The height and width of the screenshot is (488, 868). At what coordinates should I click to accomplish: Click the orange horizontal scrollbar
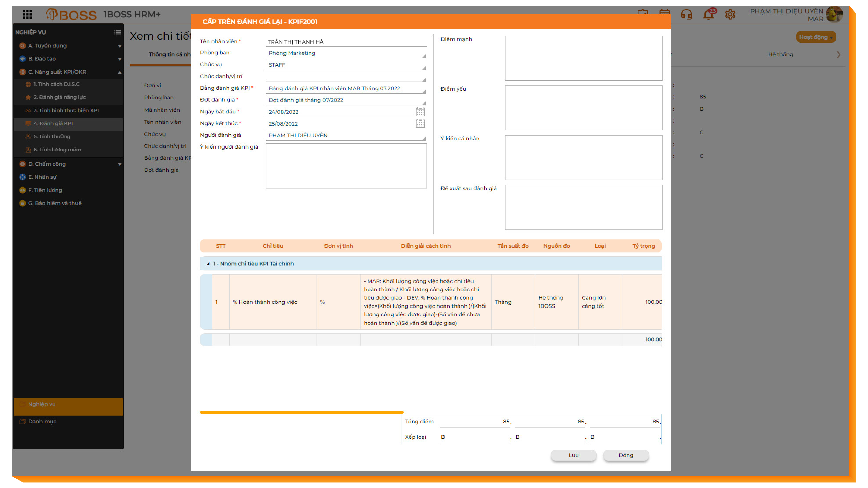pyautogui.click(x=302, y=412)
